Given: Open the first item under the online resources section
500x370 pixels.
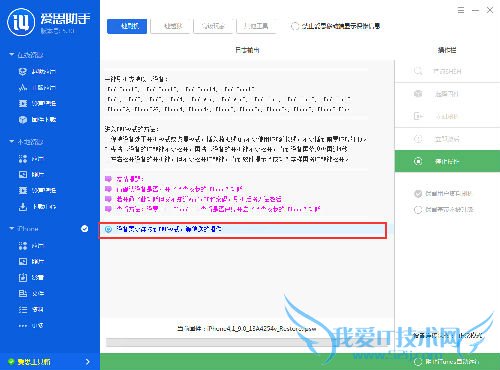Looking at the screenshot, I should [x=37, y=71].
